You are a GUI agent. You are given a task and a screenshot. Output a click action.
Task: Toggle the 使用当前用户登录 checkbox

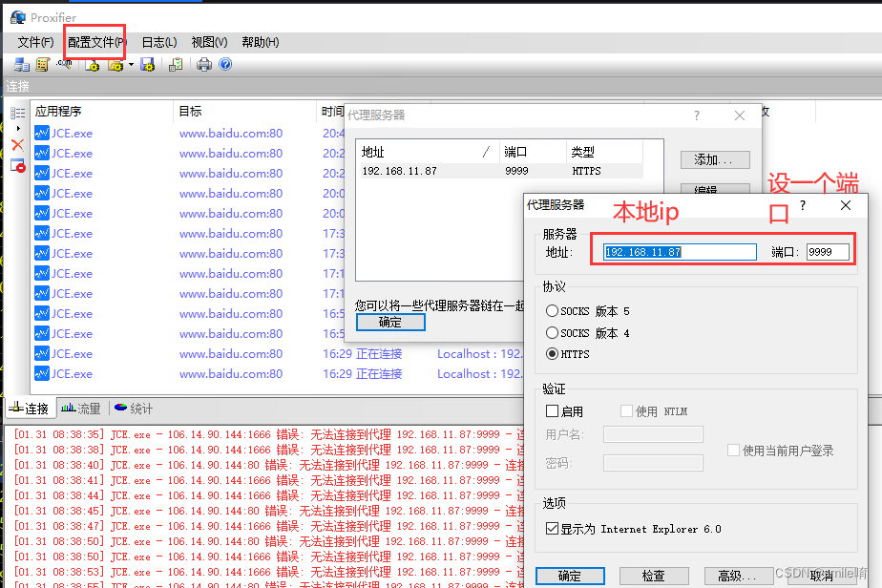(x=733, y=451)
